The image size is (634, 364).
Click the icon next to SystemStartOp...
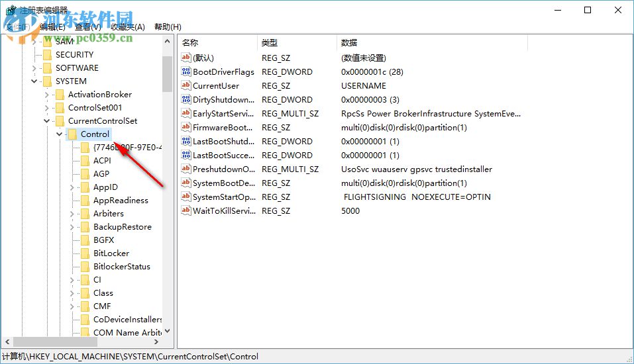pos(186,197)
